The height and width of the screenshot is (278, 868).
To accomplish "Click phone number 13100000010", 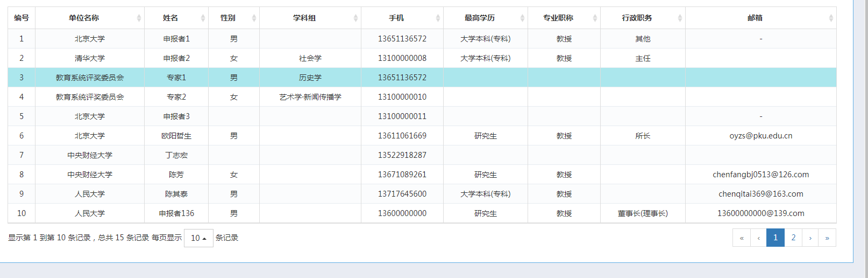I will click(402, 97).
